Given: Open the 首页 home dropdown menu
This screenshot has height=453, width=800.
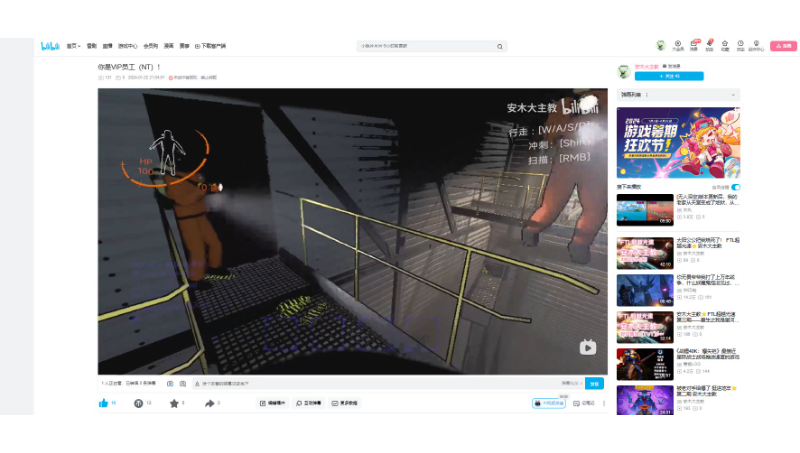Looking at the screenshot, I should click(73, 46).
